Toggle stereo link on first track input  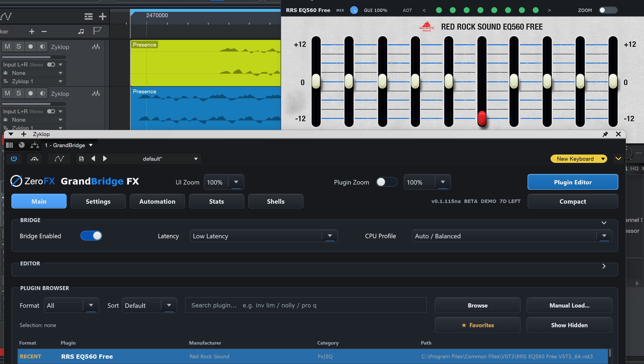(x=51, y=65)
